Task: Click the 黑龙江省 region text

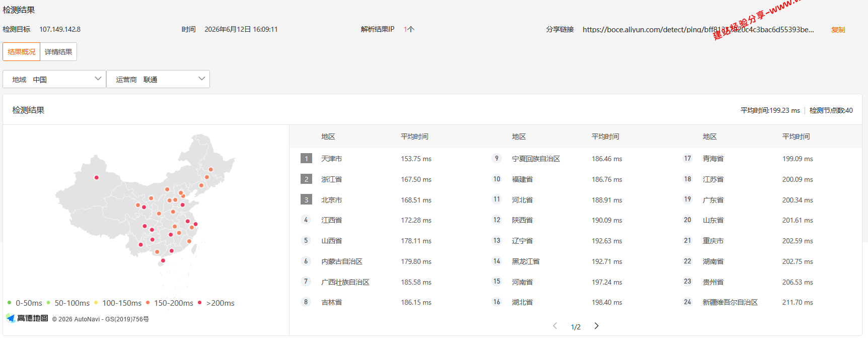Action: click(526, 261)
